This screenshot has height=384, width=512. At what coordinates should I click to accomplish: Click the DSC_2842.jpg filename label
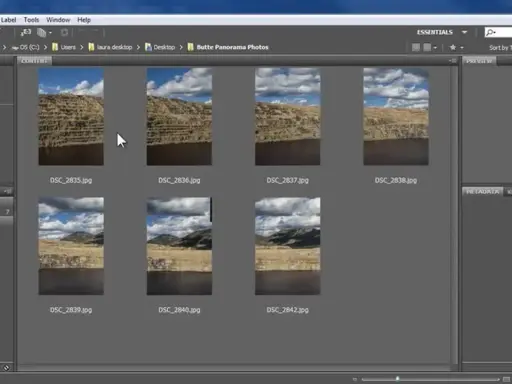click(x=288, y=310)
